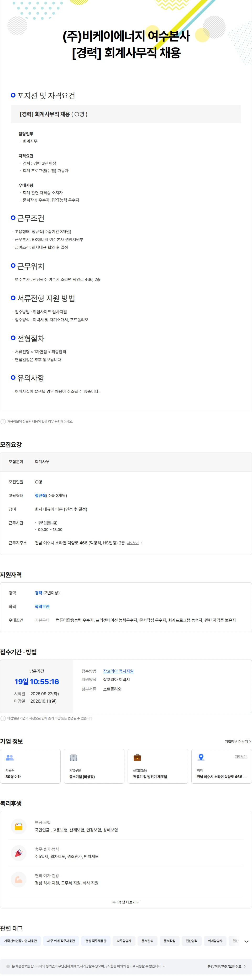The width and height of the screenshot is (252, 980).
Task: Click 회사 내규에 따름 salary text
Action: 61,509
